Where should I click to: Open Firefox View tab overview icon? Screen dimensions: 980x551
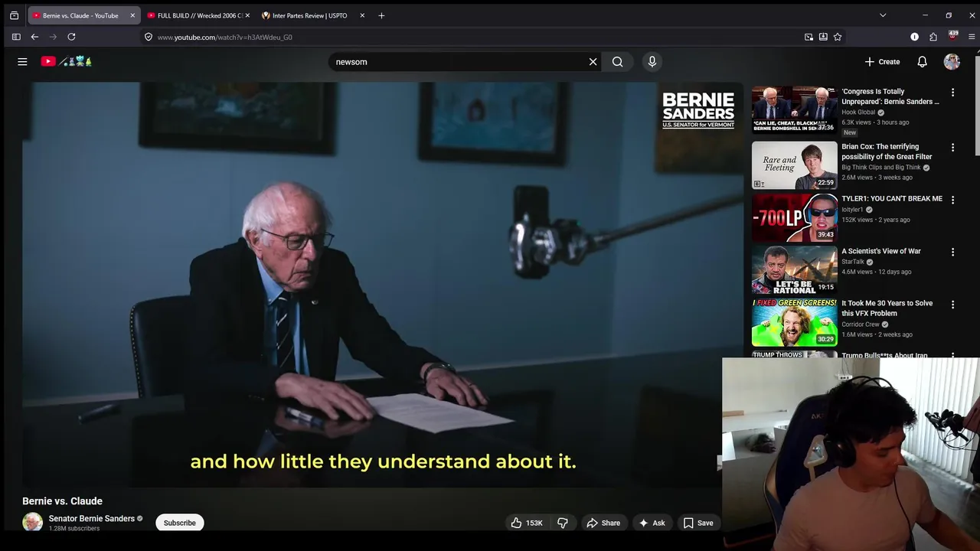click(x=14, y=15)
